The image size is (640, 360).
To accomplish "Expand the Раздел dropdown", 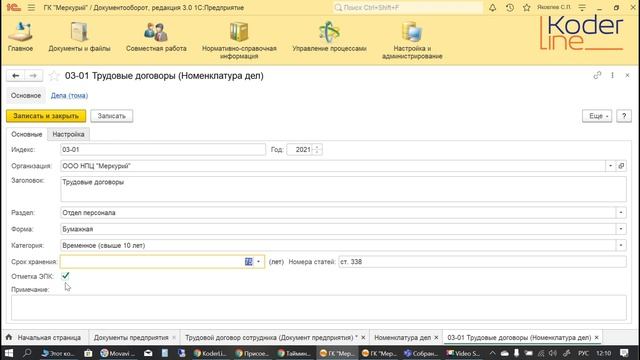I will pos(621,213).
